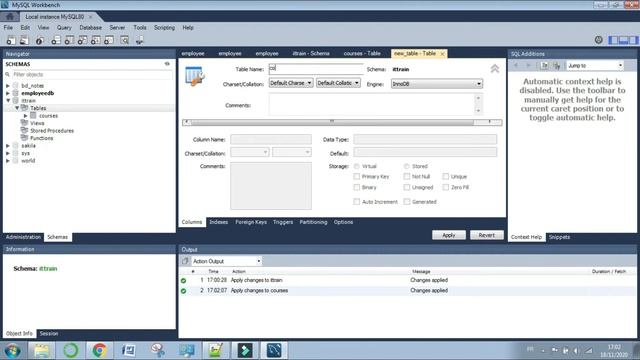Enable the Auto Increment checkbox
The image size is (640, 360).
pos(357,202)
